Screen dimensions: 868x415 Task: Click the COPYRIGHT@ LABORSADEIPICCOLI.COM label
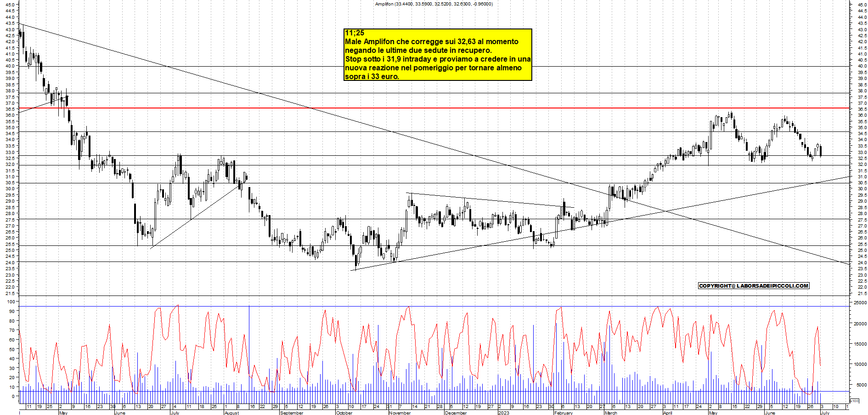tap(754, 286)
